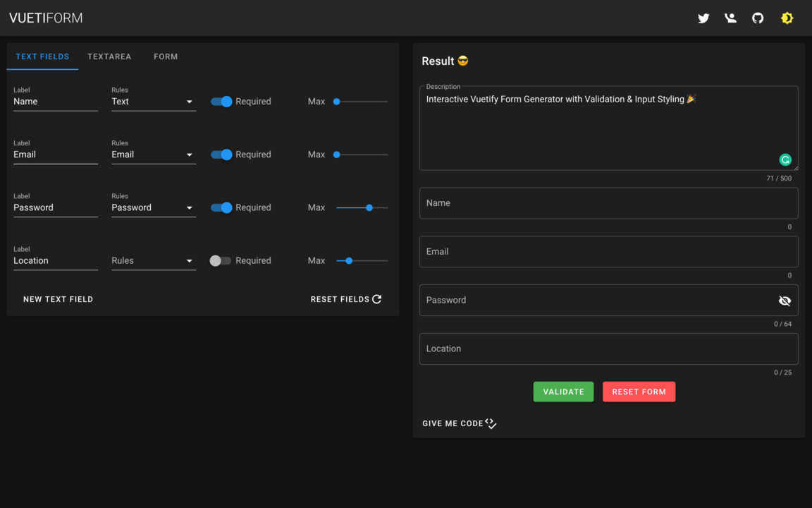Open the Rules dropdown for Password field
The width and height of the screenshot is (812, 508).
coord(153,207)
